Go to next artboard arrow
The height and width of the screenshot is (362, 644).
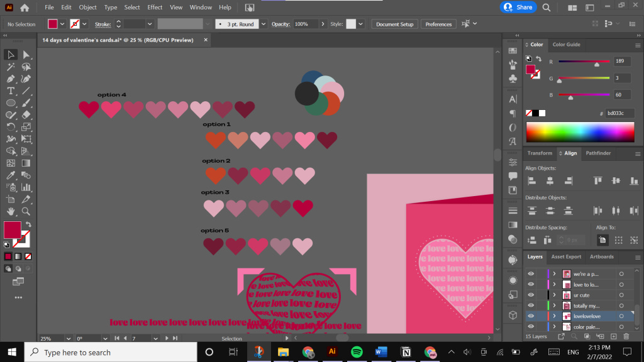coord(166,338)
